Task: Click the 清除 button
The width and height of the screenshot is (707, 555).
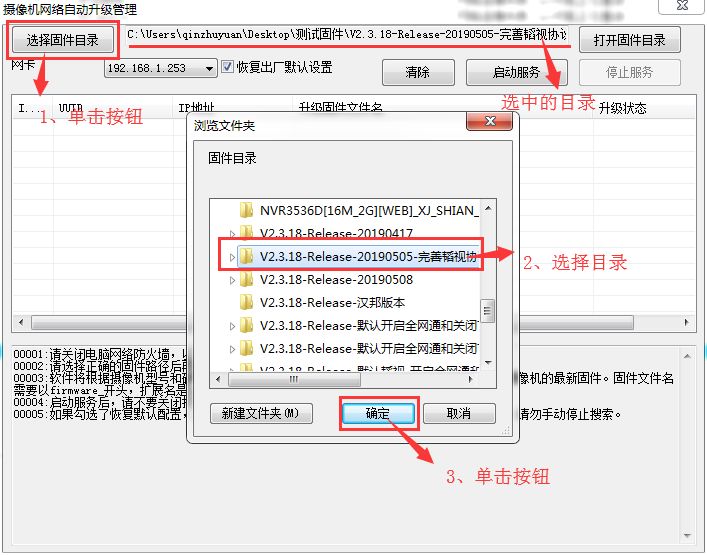Action: (x=418, y=72)
